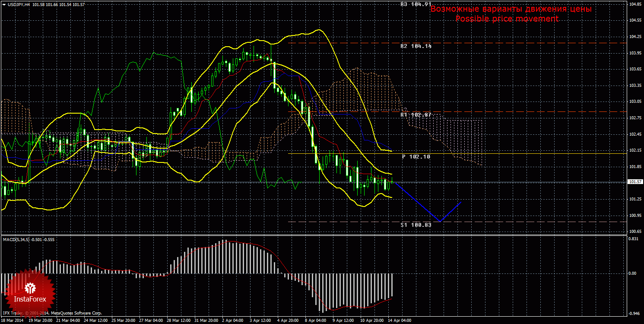Click the MACD zero level 0.00 label
This screenshot has width=644, height=324.
632,273
